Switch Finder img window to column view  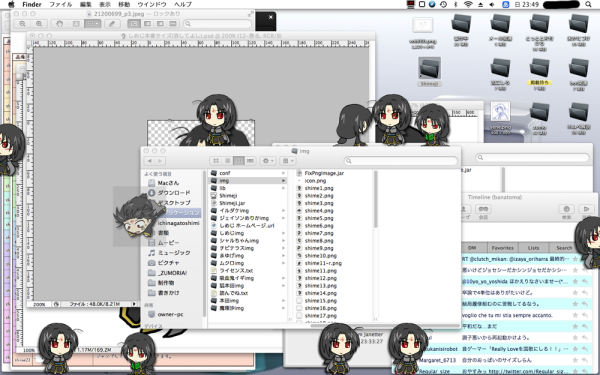pos(238,161)
